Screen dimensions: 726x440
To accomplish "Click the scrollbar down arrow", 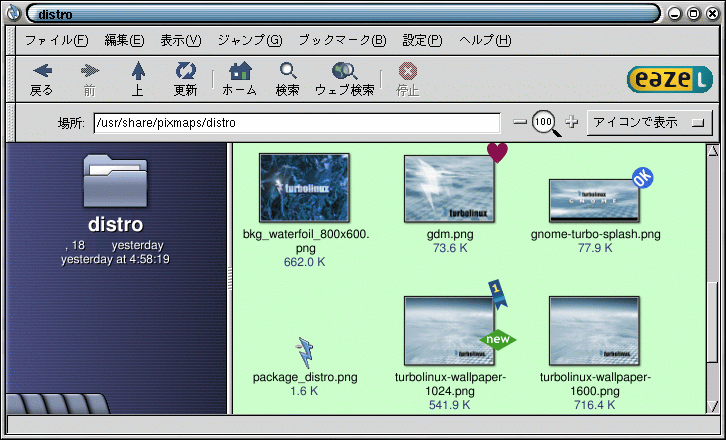I will click(x=713, y=407).
